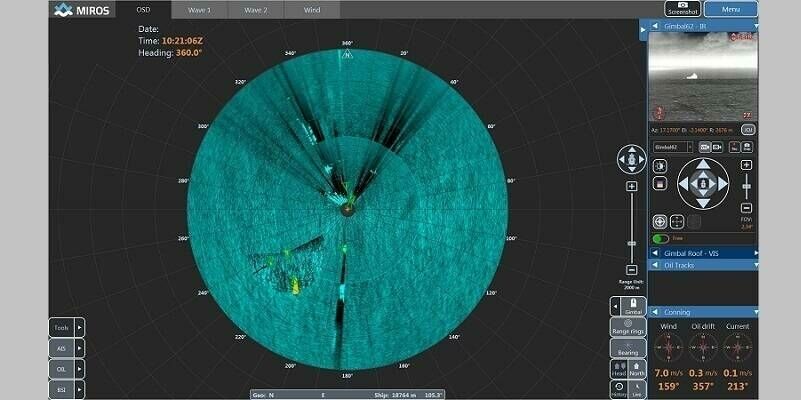Click the JOJ button beside azimuth readout
801x400 pixels.
coord(748,130)
